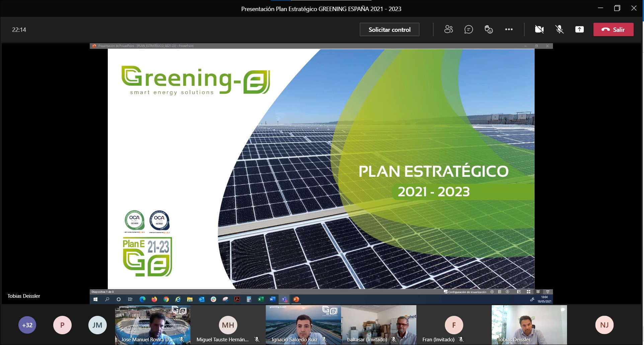Click Microsoft Edge icon in shared taskbar
Image resolution: width=644 pixels, height=345 pixels.
pyautogui.click(x=143, y=299)
